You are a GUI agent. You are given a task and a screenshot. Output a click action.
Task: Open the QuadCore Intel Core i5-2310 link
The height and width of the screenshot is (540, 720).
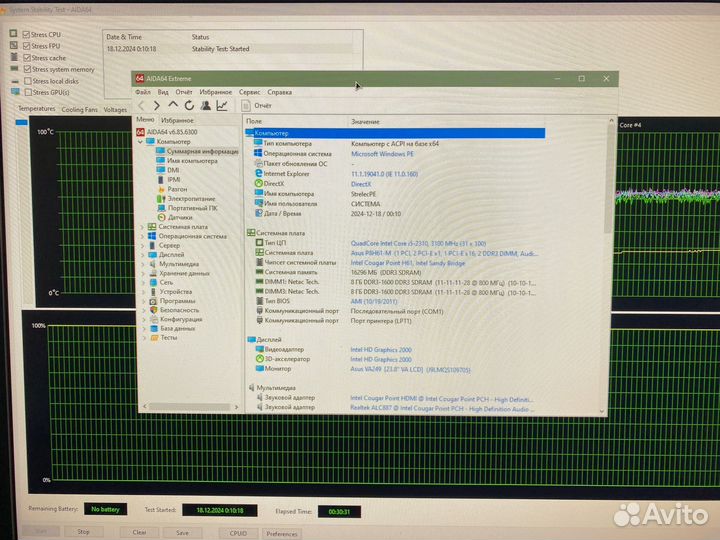(x=418, y=243)
